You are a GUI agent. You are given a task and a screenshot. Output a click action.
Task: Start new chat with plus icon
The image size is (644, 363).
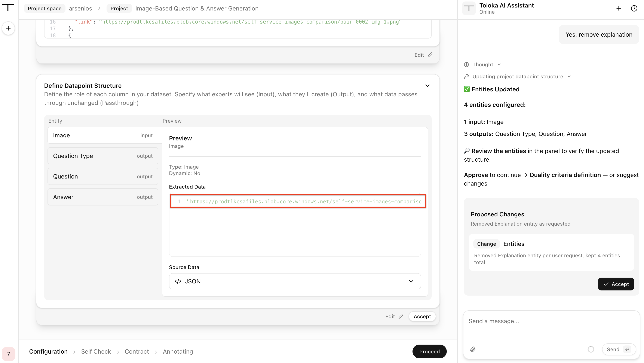(619, 9)
